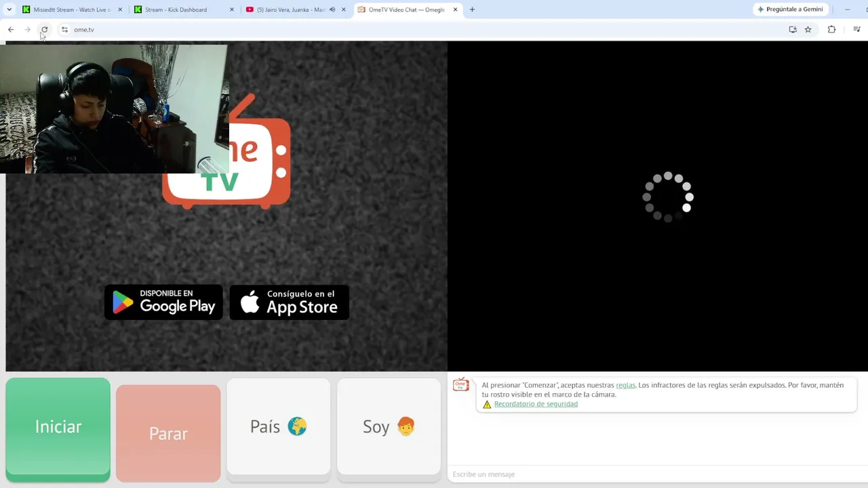868x488 pixels.
Task: Close the Missedtt Stream tab
Action: pos(120,9)
